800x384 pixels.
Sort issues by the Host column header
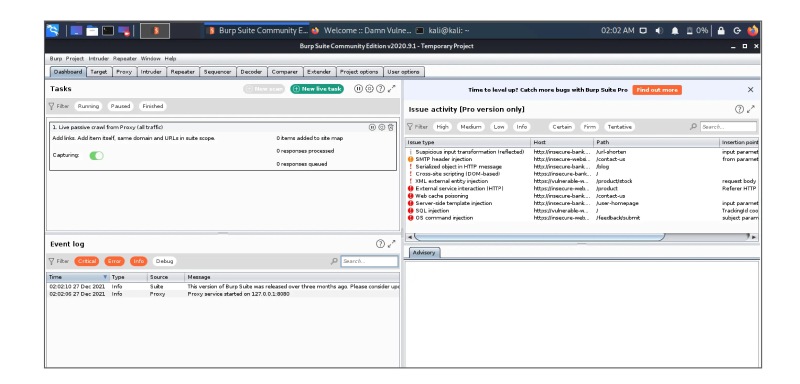(562, 142)
